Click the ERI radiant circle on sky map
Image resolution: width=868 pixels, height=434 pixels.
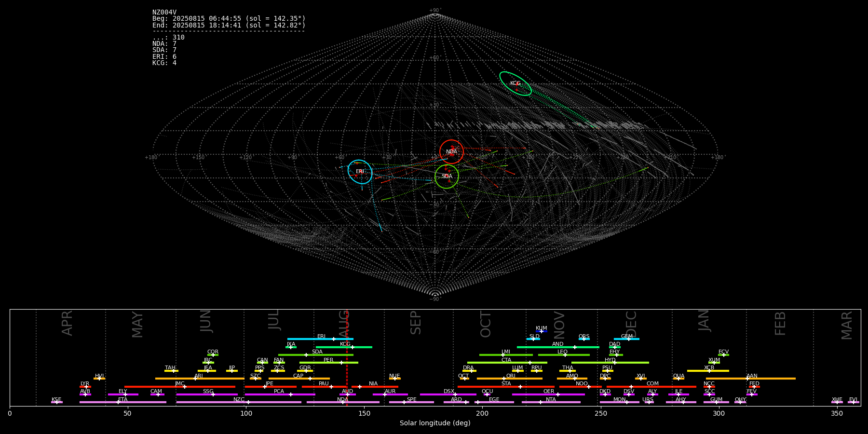pyautogui.click(x=360, y=172)
